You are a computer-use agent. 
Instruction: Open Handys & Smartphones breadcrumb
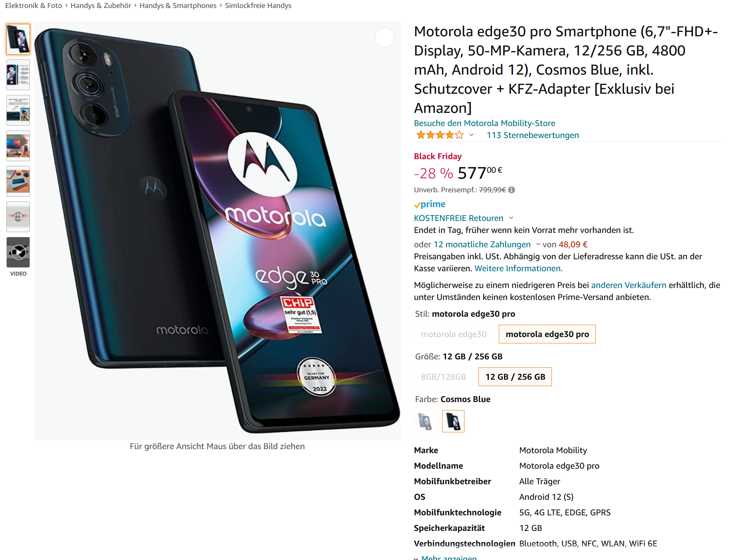[x=178, y=6]
